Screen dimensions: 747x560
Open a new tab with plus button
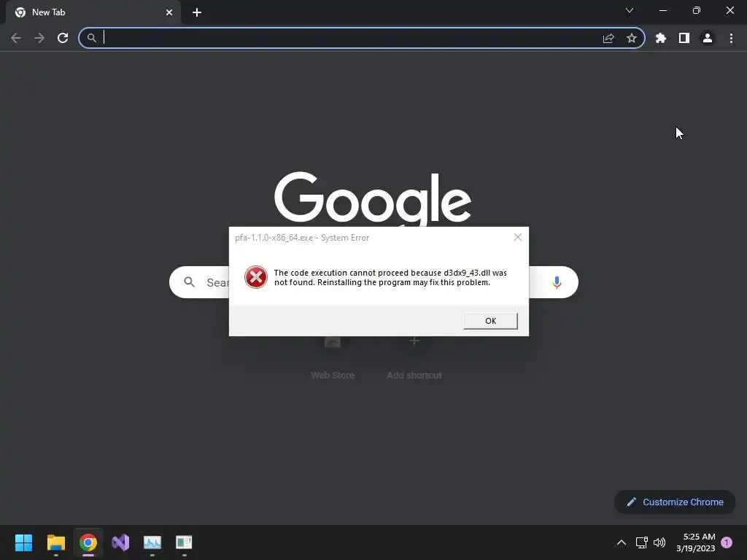[197, 12]
